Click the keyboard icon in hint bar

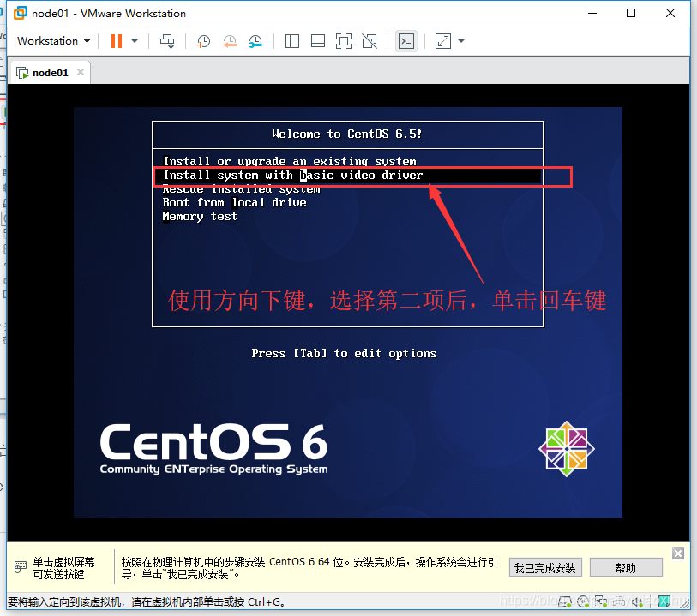pos(21,567)
